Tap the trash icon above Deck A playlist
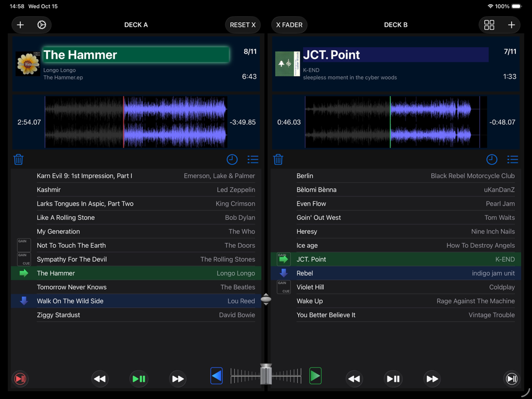This screenshot has height=399, width=532. pyautogui.click(x=18, y=159)
